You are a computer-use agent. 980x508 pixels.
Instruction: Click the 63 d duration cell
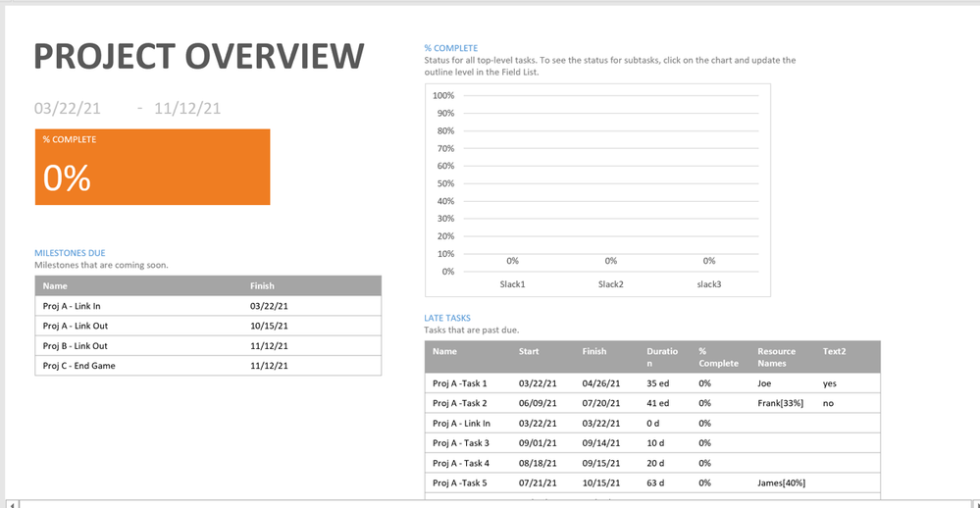655,483
